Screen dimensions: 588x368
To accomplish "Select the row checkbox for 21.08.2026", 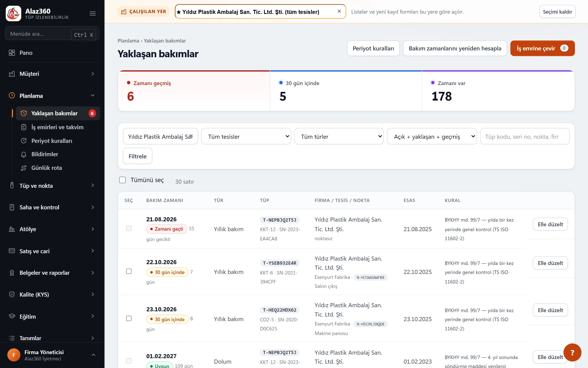I will point(129,228).
